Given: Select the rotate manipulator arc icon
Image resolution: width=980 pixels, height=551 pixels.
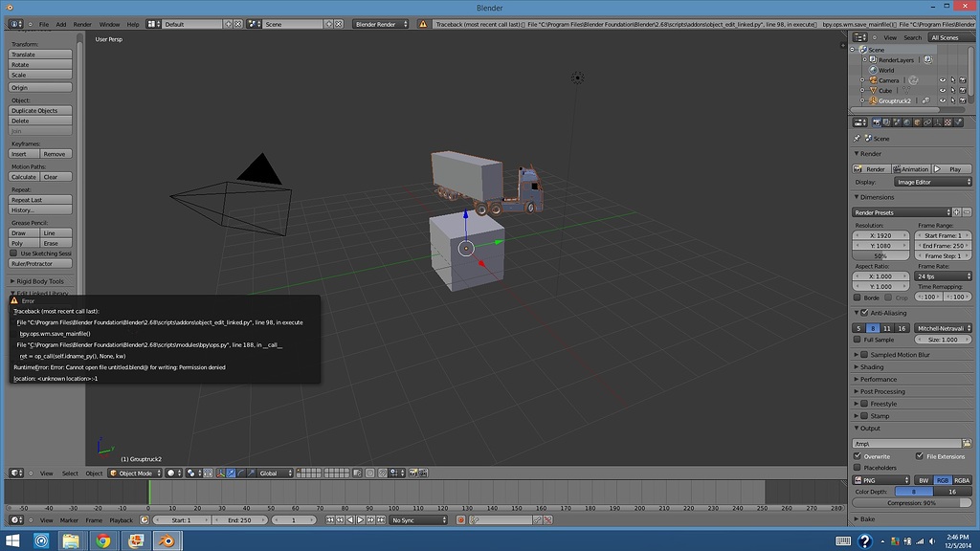Looking at the screenshot, I should click(240, 474).
